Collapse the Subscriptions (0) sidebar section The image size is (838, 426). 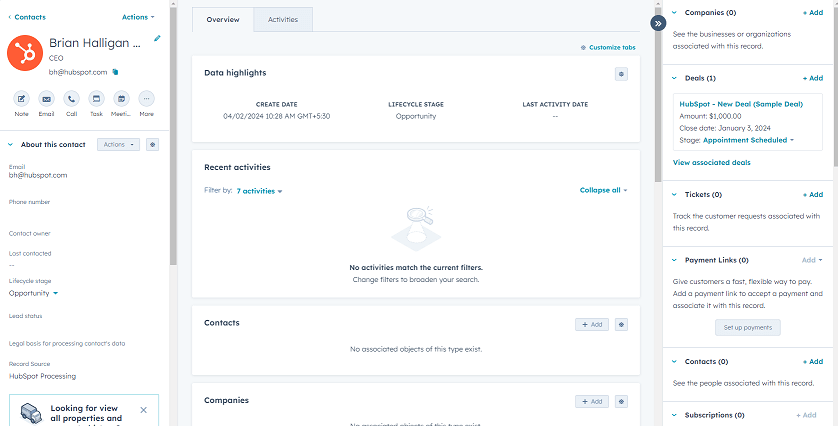click(674, 415)
